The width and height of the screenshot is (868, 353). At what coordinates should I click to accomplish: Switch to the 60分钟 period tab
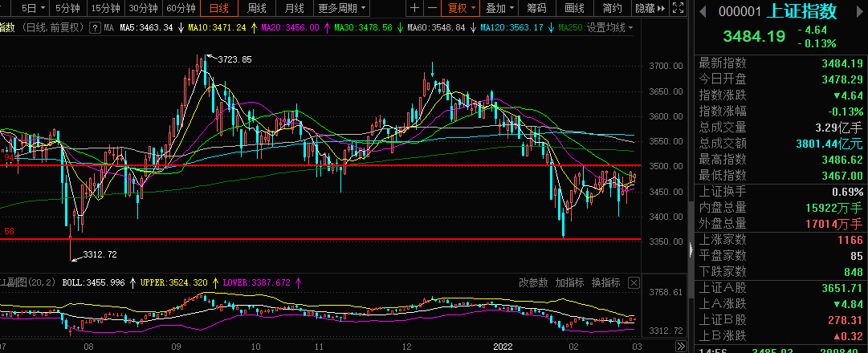(x=181, y=9)
